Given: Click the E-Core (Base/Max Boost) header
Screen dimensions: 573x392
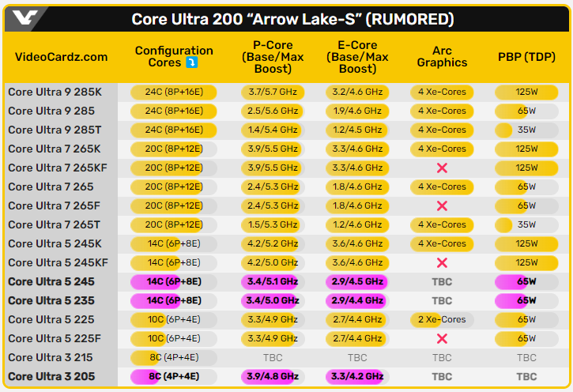Looking at the screenshot, I should (x=357, y=57).
